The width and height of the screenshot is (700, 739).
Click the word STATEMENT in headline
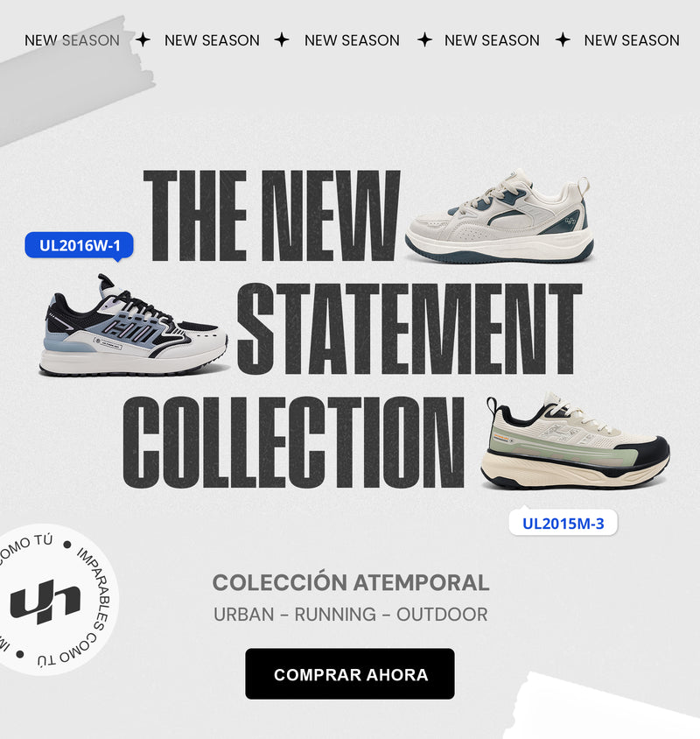409,329
